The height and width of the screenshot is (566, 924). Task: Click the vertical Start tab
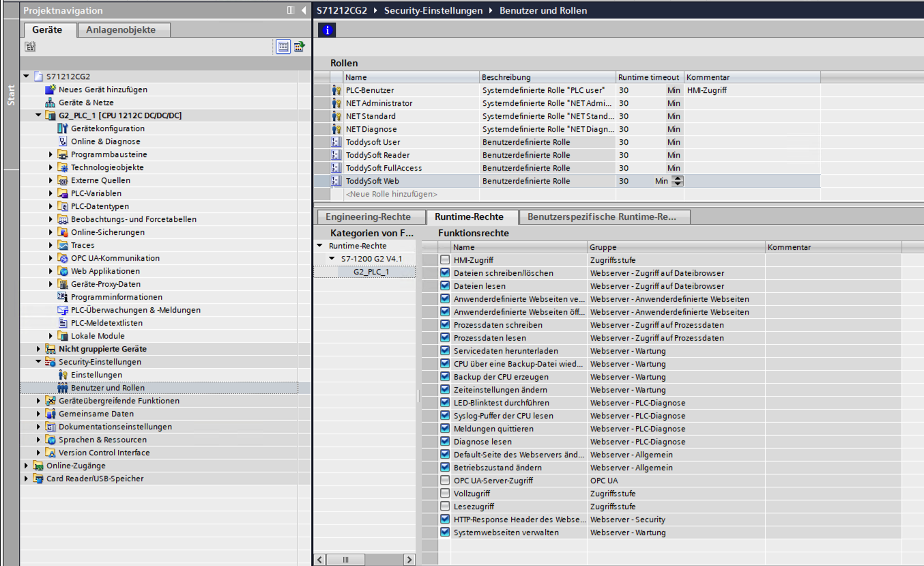[x=10, y=96]
